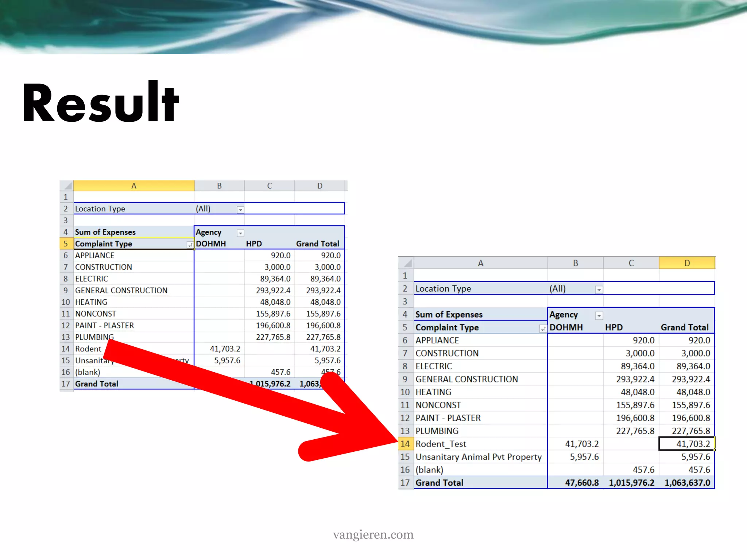Select column A header in left spreadsheet
747x560 pixels.
134,186
